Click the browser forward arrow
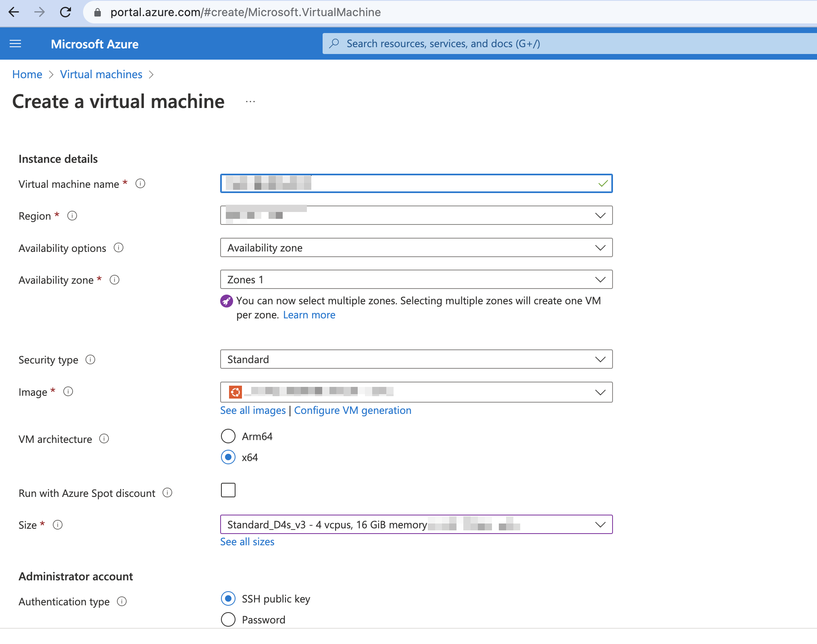This screenshot has width=817, height=644. (x=40, y=12)
